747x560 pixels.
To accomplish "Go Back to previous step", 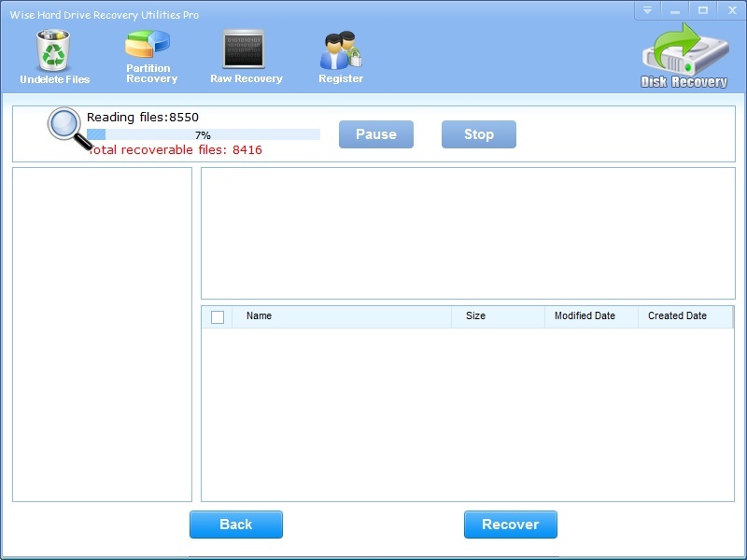I will [x=236, y=525].
